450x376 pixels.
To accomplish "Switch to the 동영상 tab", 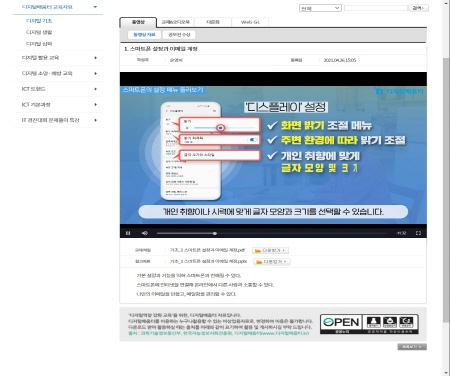I will pos(138,22).
